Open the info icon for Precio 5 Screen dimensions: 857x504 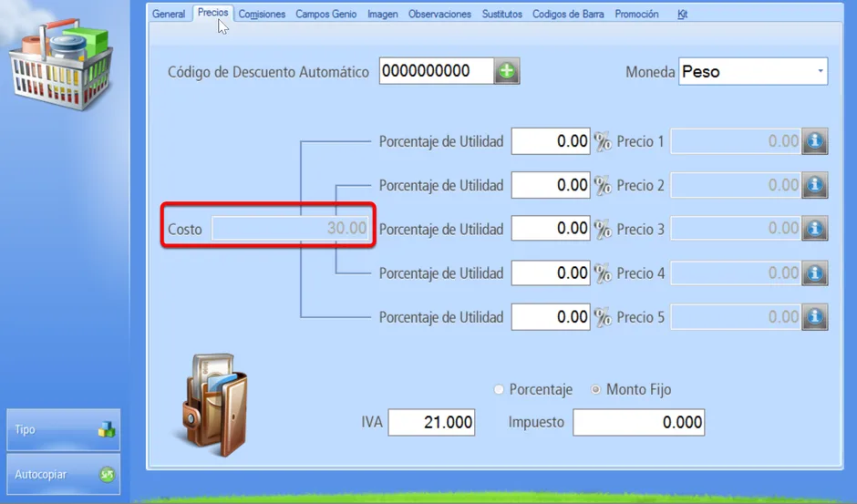(815, 317)
